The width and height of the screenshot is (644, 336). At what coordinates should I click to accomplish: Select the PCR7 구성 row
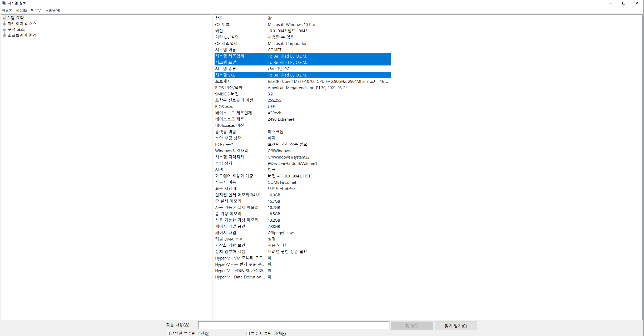[x=303, y=144]
